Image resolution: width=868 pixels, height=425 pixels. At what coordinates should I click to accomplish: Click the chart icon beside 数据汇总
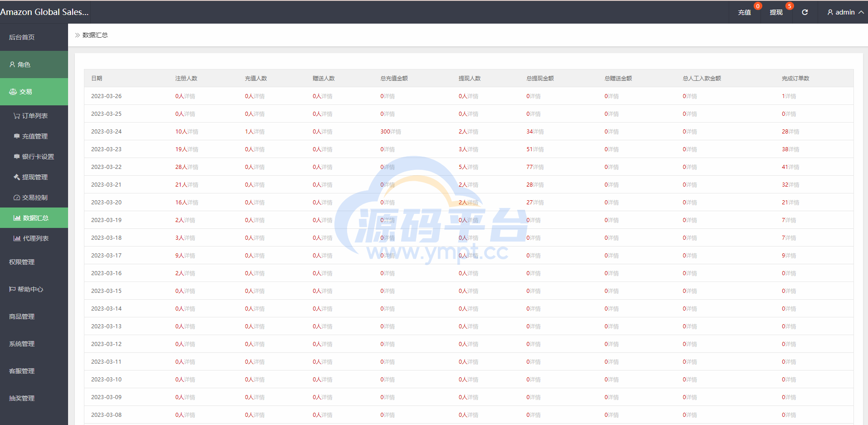[x=17, y=218]
